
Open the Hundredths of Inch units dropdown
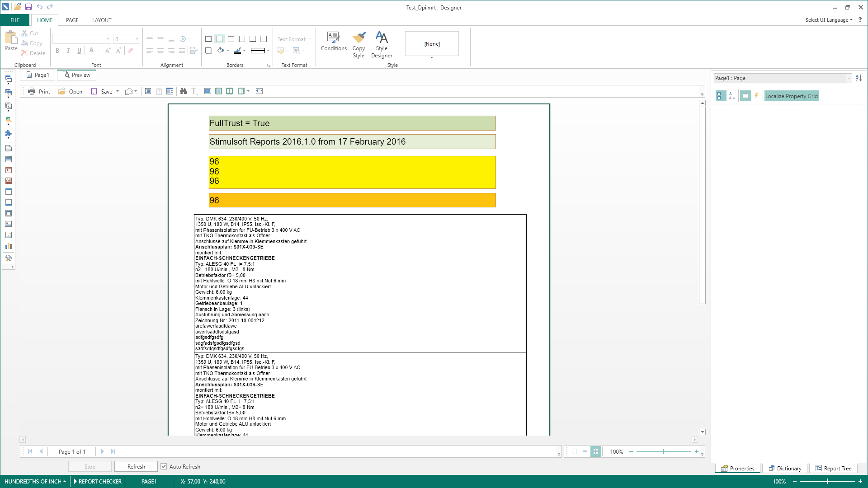pos(35,482)
